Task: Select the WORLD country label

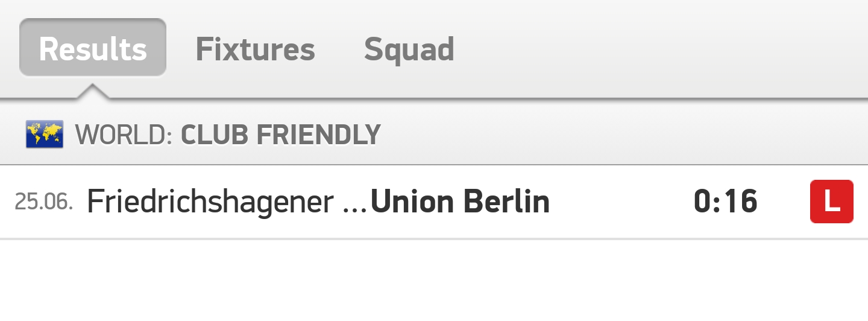Action: click(x=124, y=135)
